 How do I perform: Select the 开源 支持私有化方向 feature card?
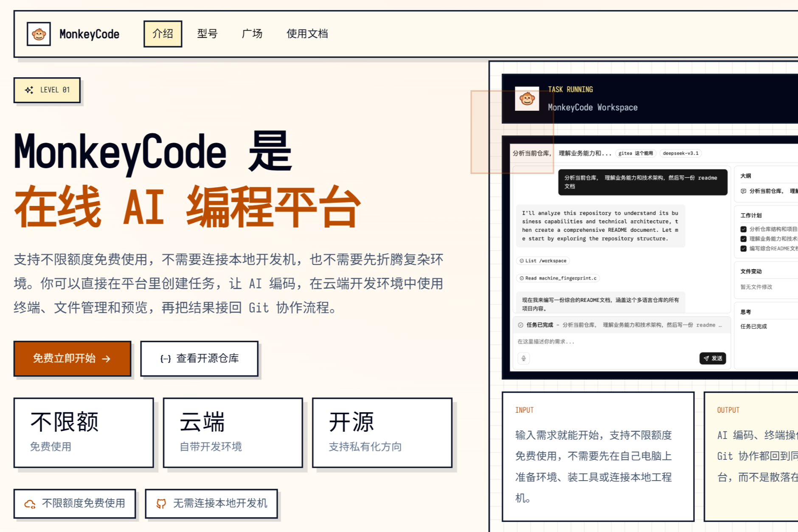(382, 433)
